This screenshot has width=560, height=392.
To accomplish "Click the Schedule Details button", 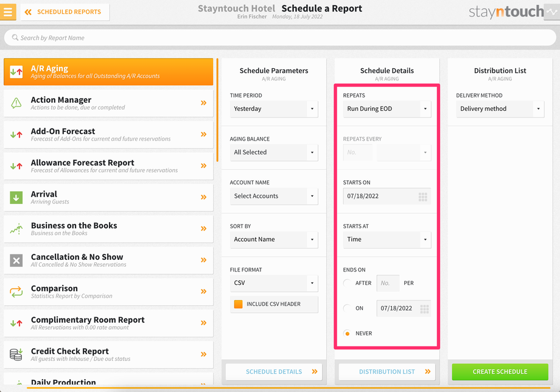I will (x=274, y=372).
